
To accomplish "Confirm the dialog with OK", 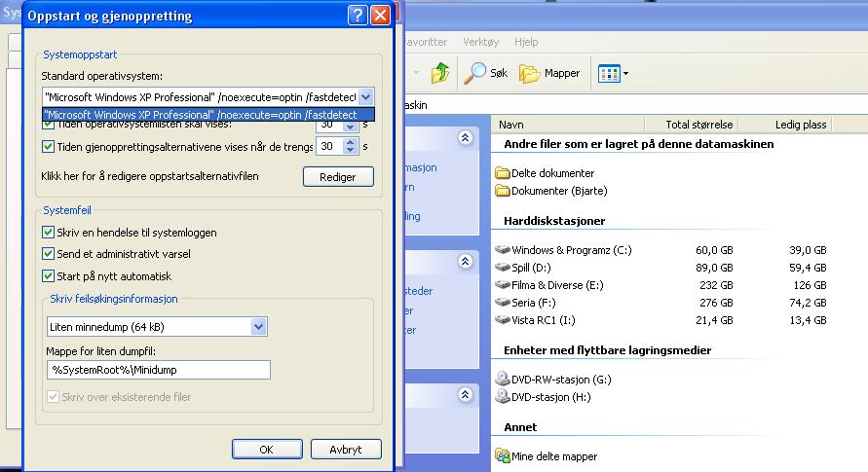I will click(x=267, y=450).
